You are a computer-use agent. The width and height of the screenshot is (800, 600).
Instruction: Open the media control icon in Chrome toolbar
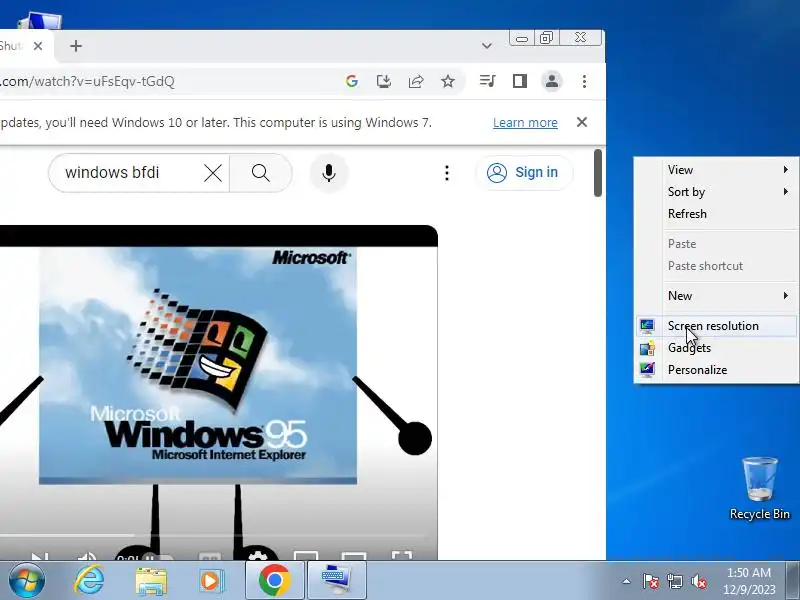click(x=488, y=81)
